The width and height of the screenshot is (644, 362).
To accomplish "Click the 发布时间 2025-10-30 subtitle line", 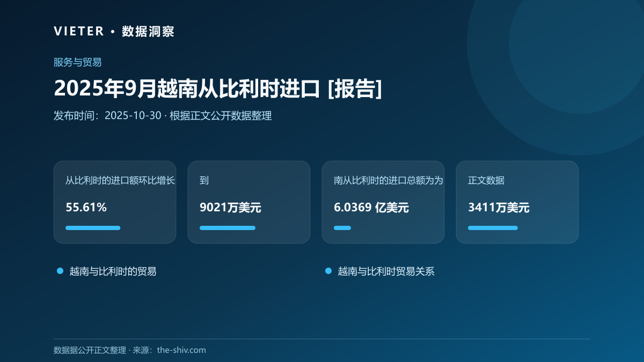I will [x=163, y=116].
